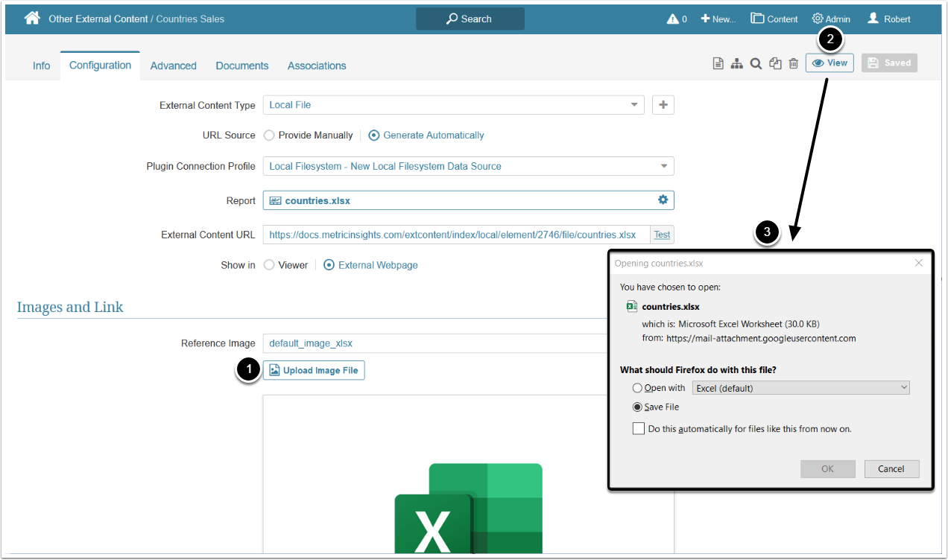The width and height of the screenshot is (948, 560).
Task: Select URL Source Provide Manually
Action: (309, 136)
